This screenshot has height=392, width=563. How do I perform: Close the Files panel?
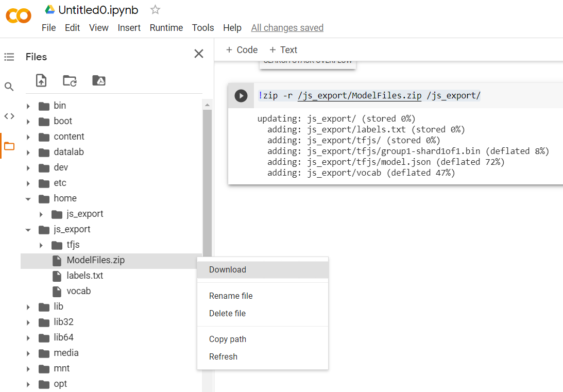pos(199,54)
